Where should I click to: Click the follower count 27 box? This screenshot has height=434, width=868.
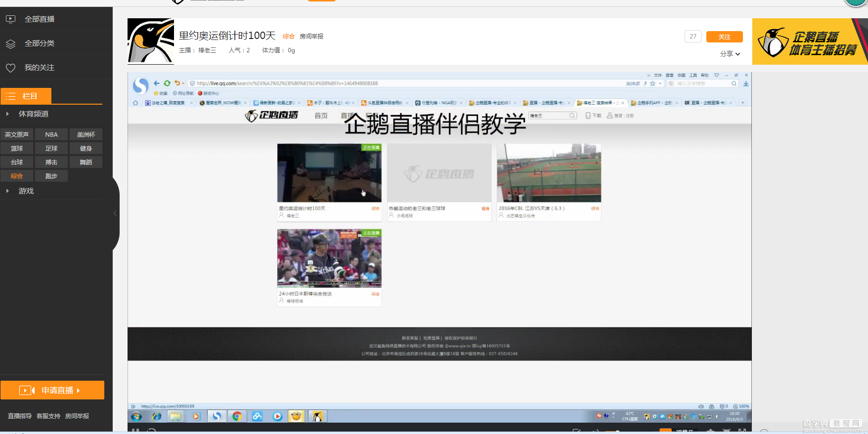(693, 37)
